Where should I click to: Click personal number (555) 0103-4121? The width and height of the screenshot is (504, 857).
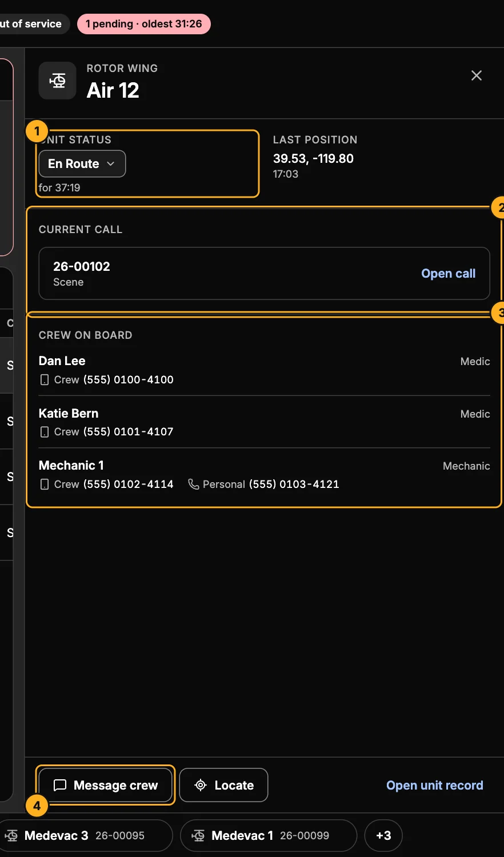(x=294, y=484)
